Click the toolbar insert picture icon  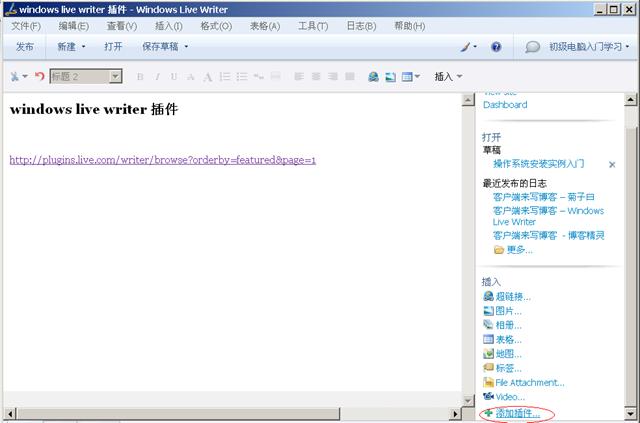tap(391, 77)
